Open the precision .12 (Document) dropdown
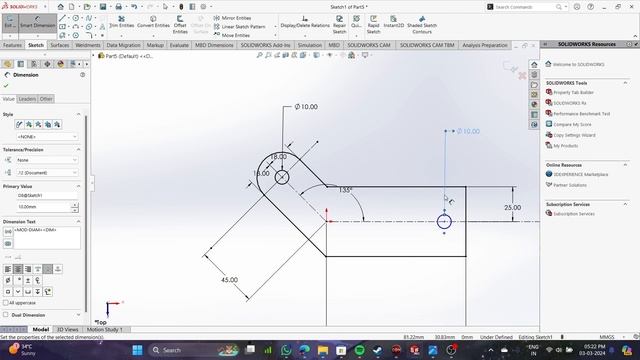This screenshot has height=360, width=640. tap(47, 173)
